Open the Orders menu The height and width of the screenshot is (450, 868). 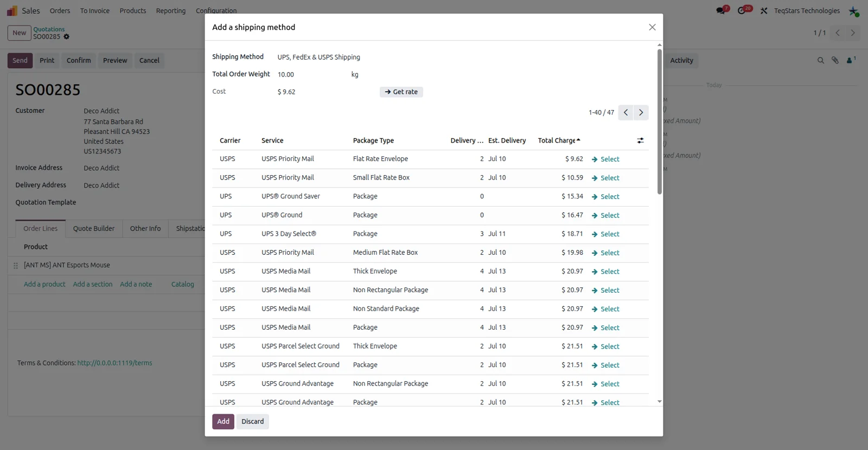coord(60,11)
